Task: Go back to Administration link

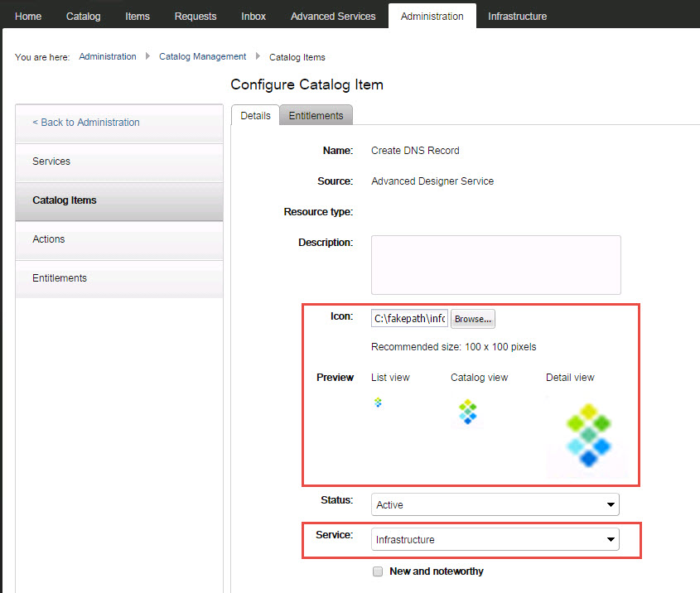Action: pos(86,123)
